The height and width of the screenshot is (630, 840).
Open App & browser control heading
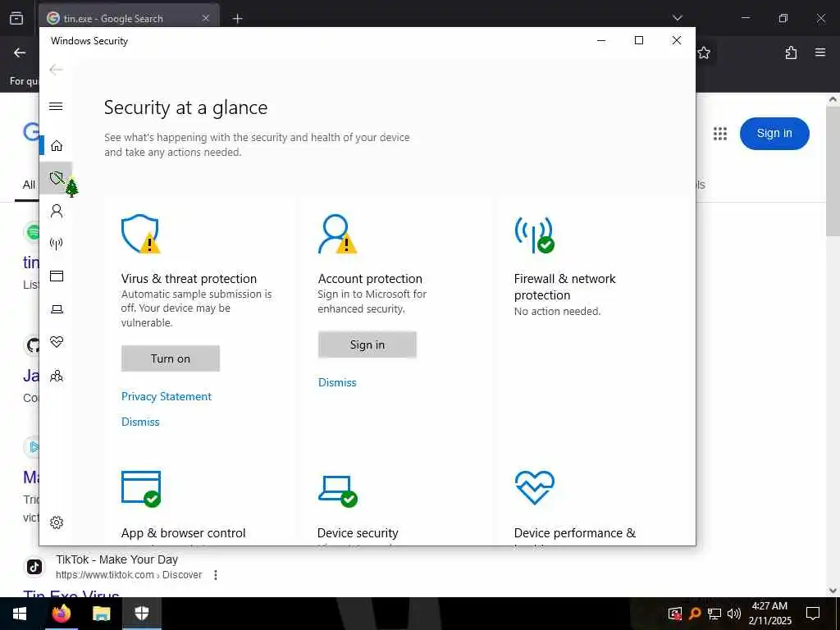click(183, 533)
